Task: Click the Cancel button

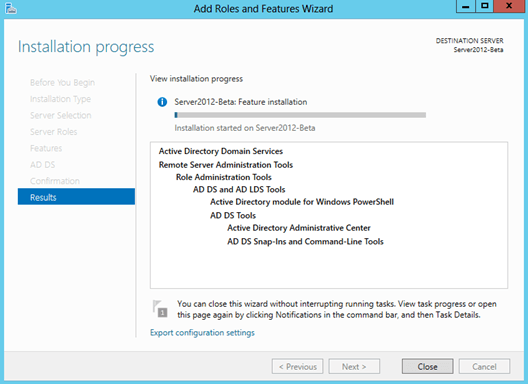Action: [x=484, y=366]
